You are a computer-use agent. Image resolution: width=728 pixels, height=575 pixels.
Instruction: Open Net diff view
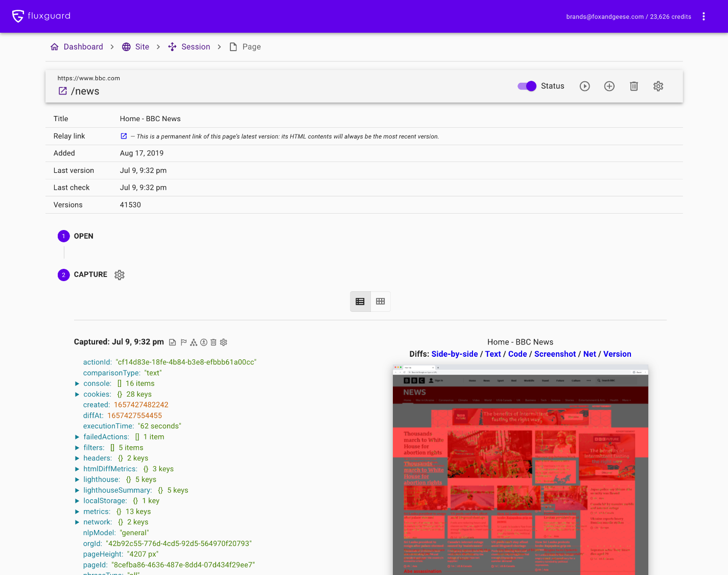590,354
